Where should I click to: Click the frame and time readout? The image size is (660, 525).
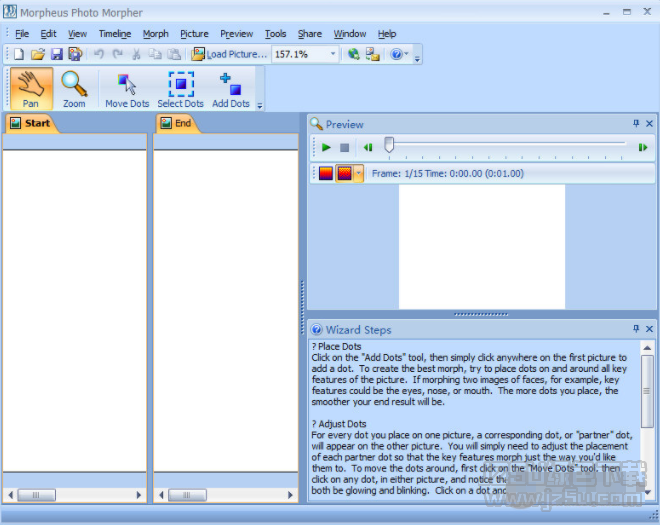click(447, 173)
